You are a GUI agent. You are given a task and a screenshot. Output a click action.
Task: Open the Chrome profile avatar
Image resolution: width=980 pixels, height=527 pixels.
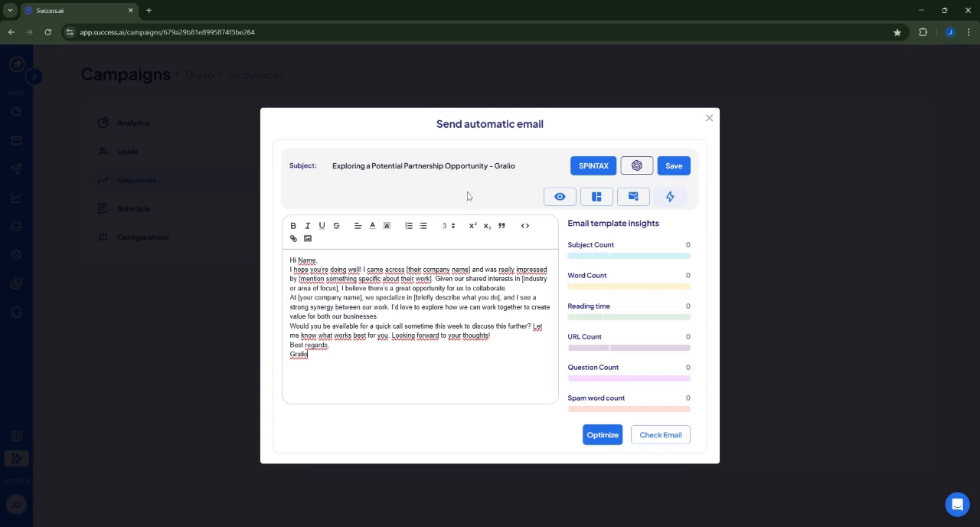coord(950,32)
